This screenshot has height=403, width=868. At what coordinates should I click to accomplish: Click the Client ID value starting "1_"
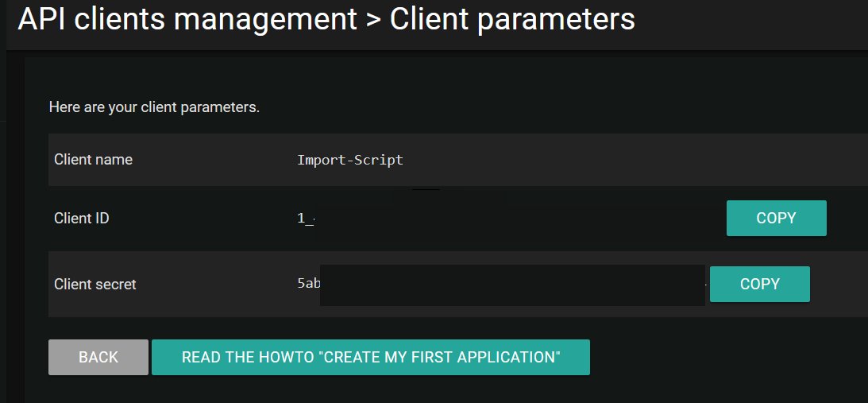coord(306,219)
